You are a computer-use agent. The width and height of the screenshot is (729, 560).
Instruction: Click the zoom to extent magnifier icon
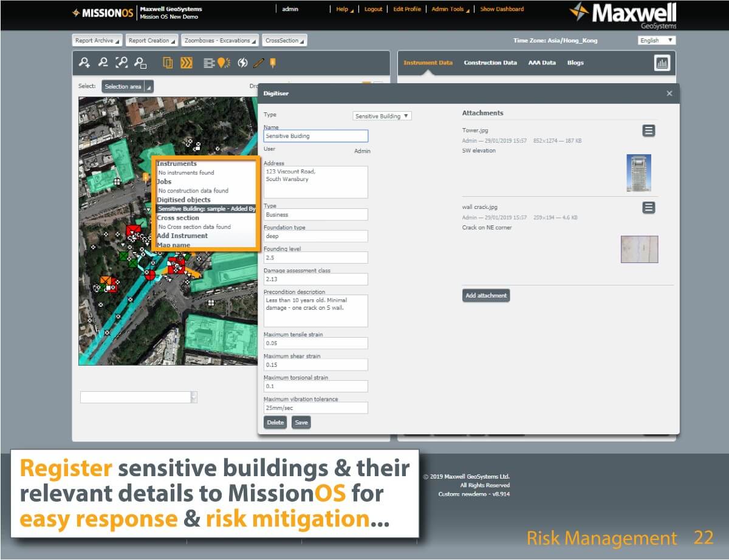point(122,62)
